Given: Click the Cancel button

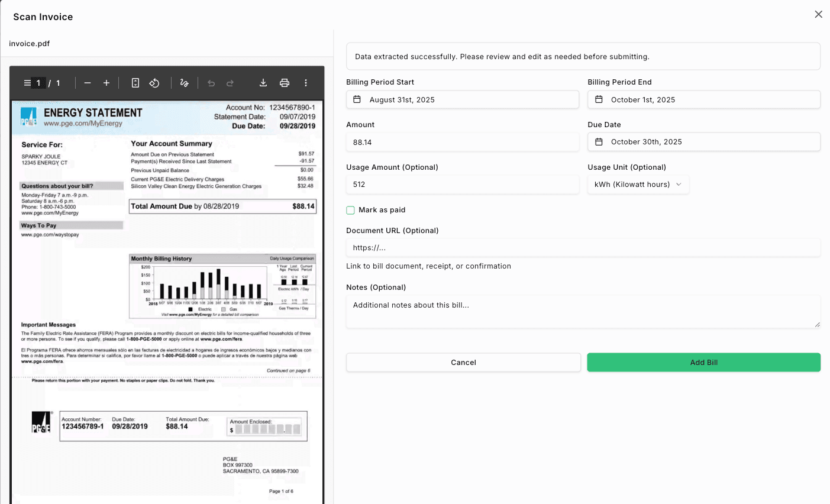Looking at the screenshot, I should pyautogui.click(x=463, y=363).
